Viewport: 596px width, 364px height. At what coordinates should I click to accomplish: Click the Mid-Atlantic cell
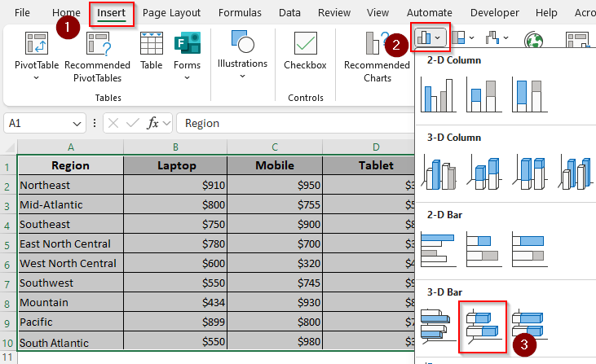tap(71, 204)
